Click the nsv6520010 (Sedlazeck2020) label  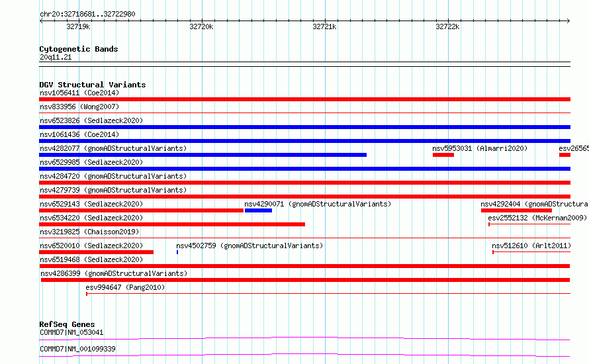[91, 246]
